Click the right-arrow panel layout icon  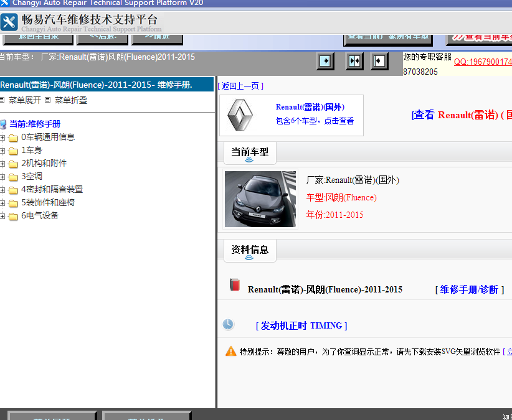click(x=325, y=61)
